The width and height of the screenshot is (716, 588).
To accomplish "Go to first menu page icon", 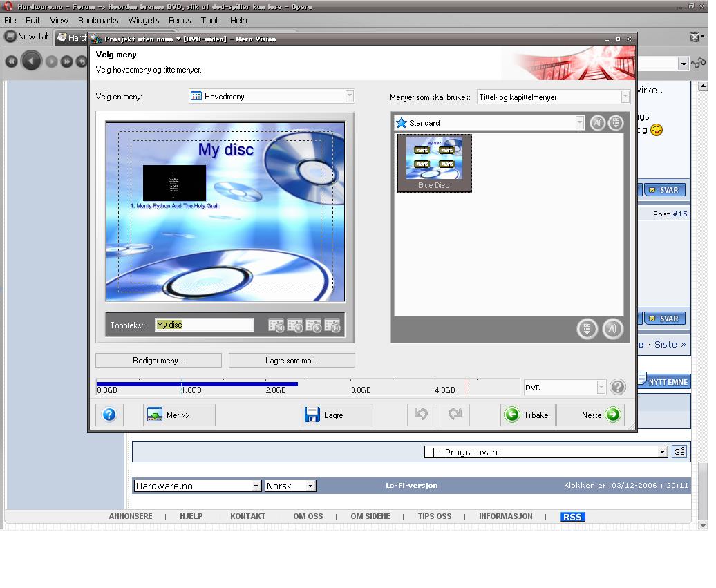I will point(276,325).
